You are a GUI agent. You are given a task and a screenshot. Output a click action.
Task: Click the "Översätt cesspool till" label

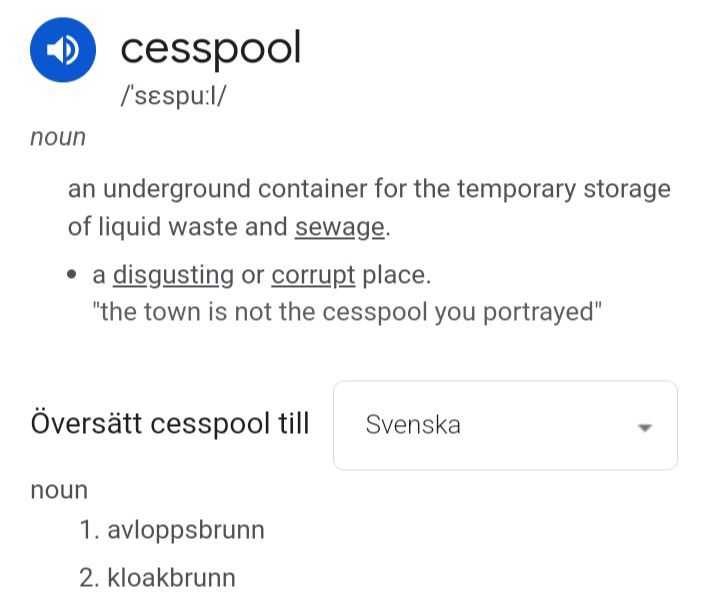[170, 424]
